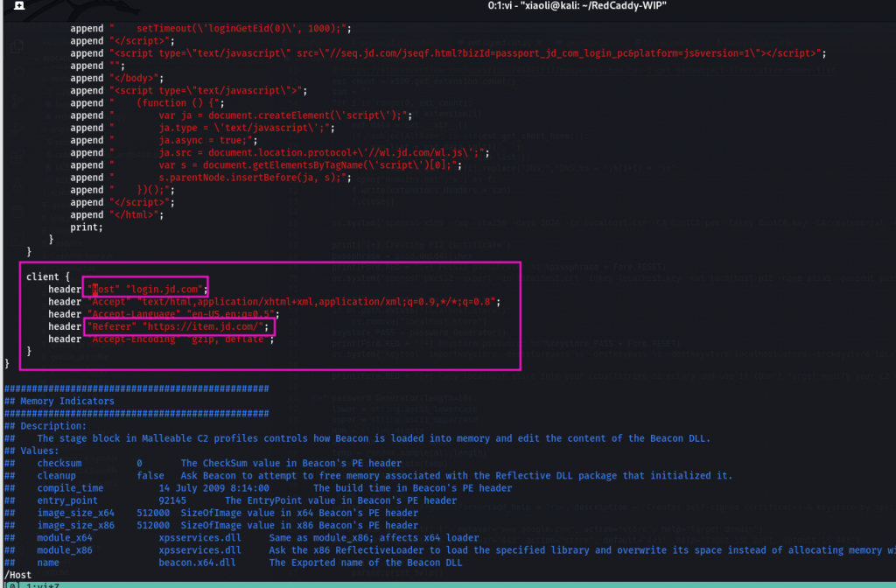Click the getElementsByTagName('script')[0] line
This screenshot has height=588, width=896.
click(x=266, y=165)
